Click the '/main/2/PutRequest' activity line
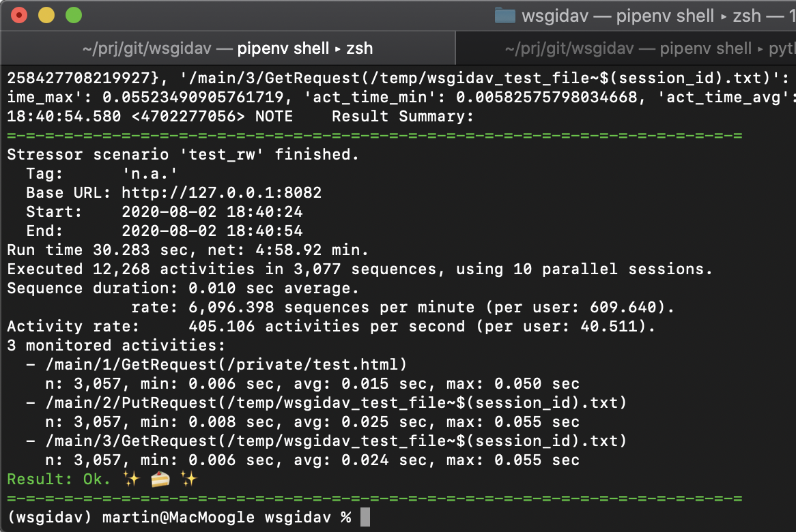 coord(336,402)
